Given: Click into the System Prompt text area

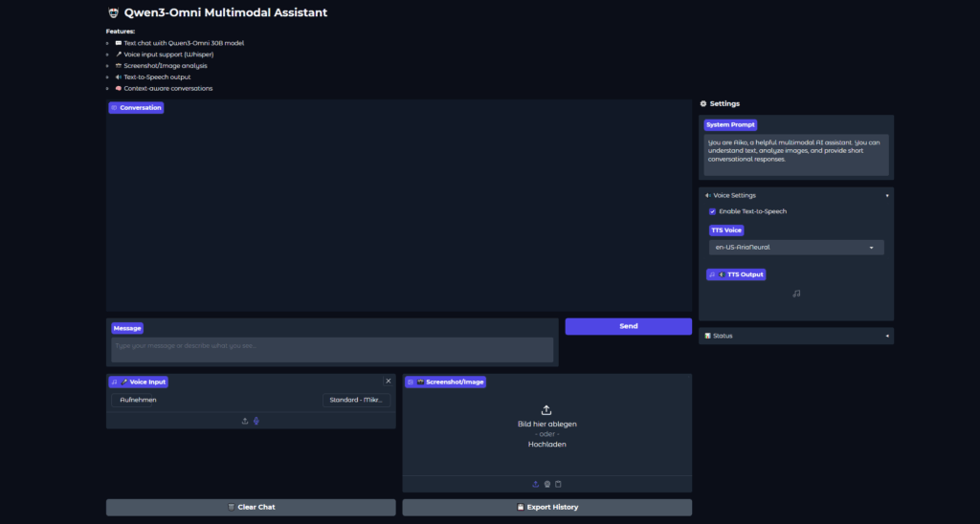Looking at the screenshot, I should (796, 153).
